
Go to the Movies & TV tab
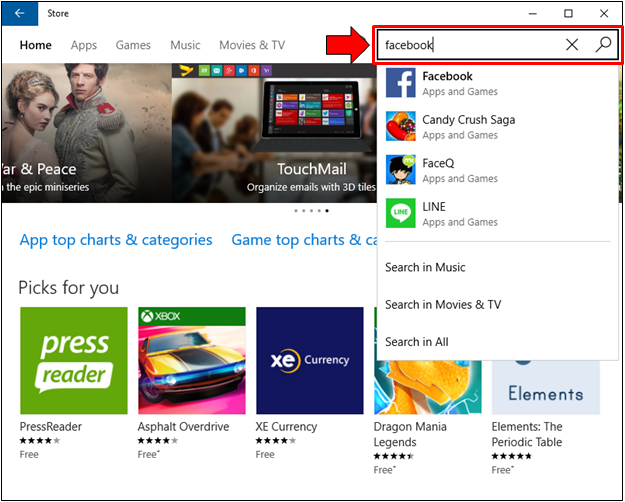252,45
